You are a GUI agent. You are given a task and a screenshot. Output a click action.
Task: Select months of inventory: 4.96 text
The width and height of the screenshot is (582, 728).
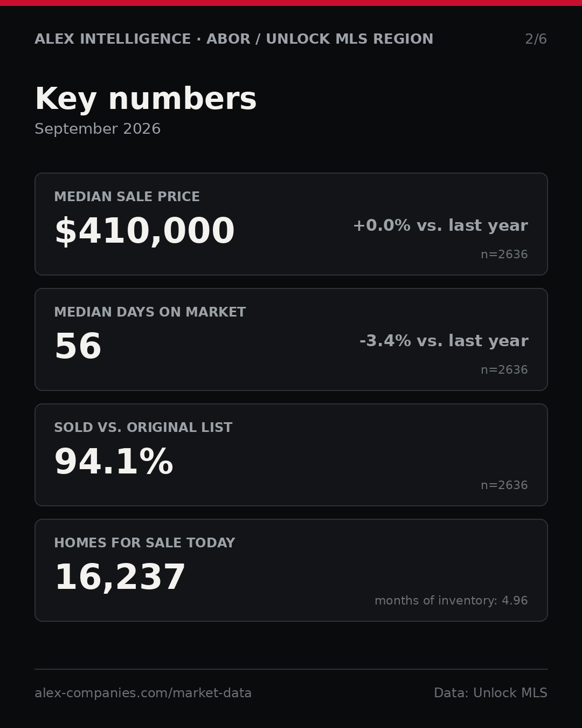(451, 601)
